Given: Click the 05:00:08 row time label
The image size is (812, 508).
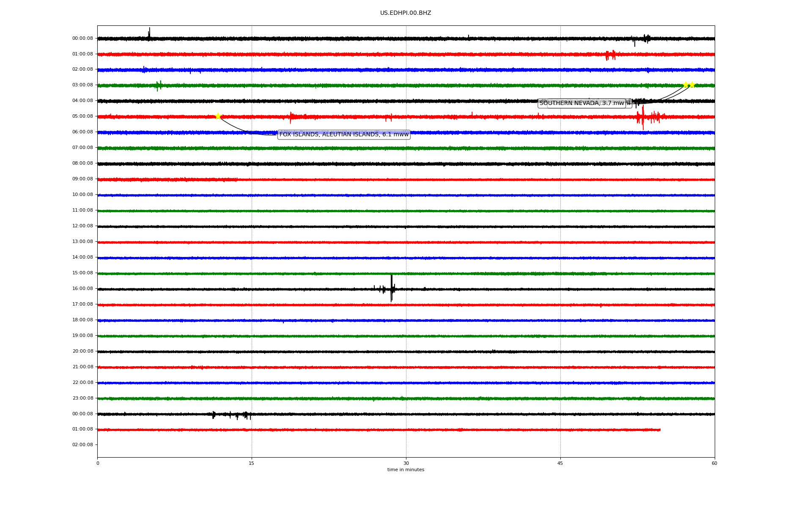Looking at the screenshot, I should click(82, 116).
